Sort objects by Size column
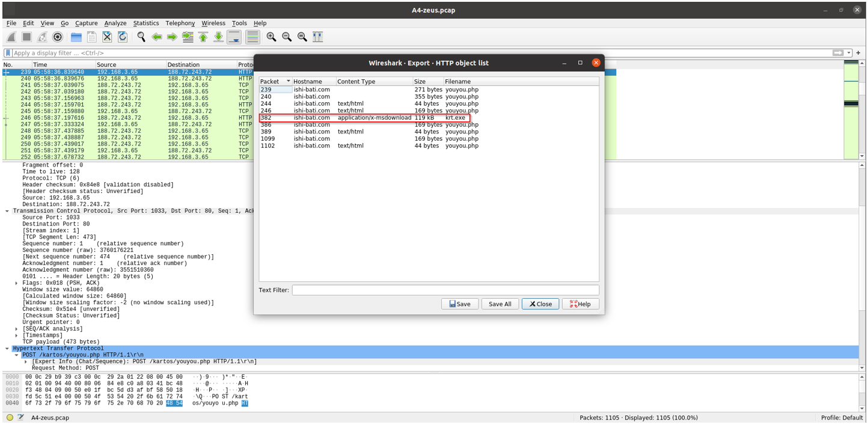Screen dimensions: 868x428 tap(429, 81)
